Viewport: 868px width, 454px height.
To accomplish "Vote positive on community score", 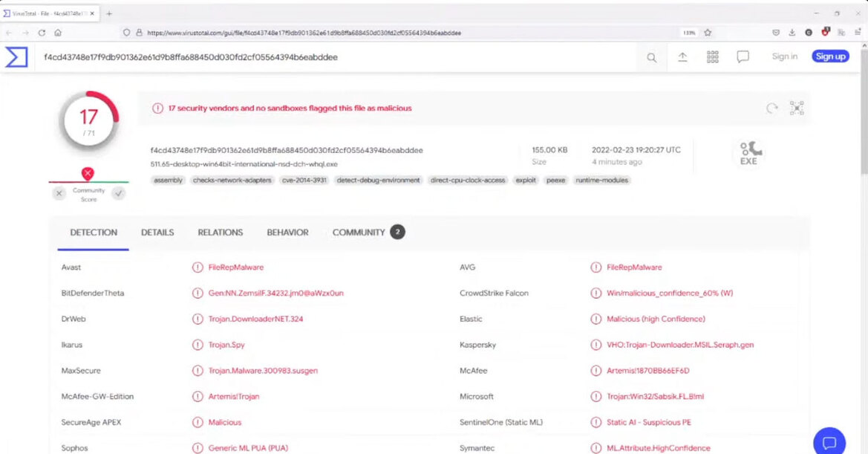I will [x=119, y=193].
